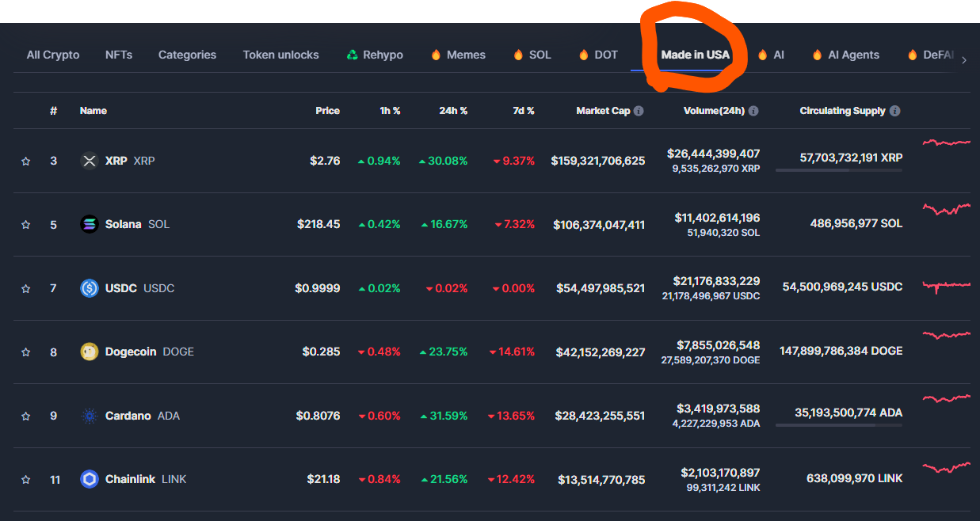980x521 pixels.
Task: Toggle the watchlist star for XRP
Action: [25, 161]
